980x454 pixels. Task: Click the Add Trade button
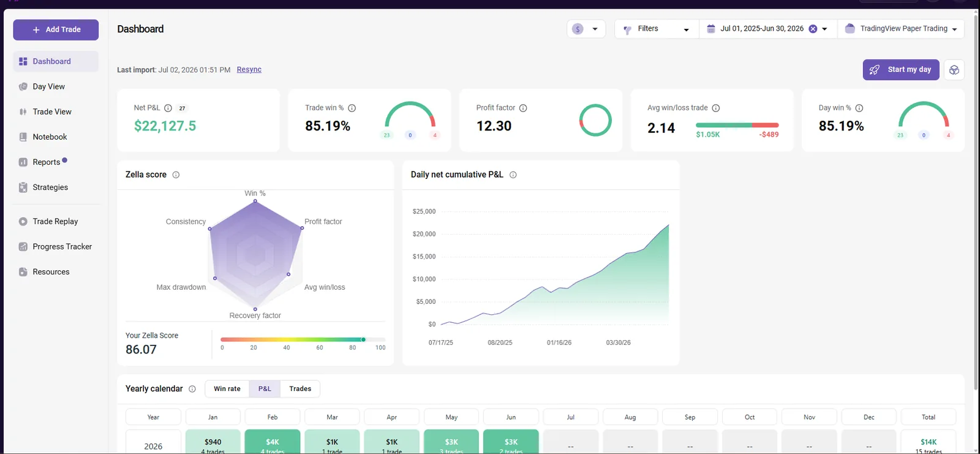56,29
